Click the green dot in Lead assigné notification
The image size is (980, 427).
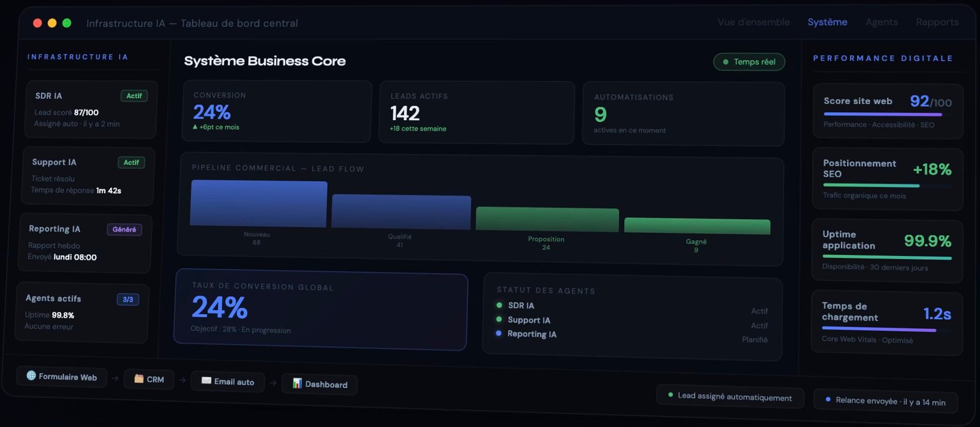[671, 395]
